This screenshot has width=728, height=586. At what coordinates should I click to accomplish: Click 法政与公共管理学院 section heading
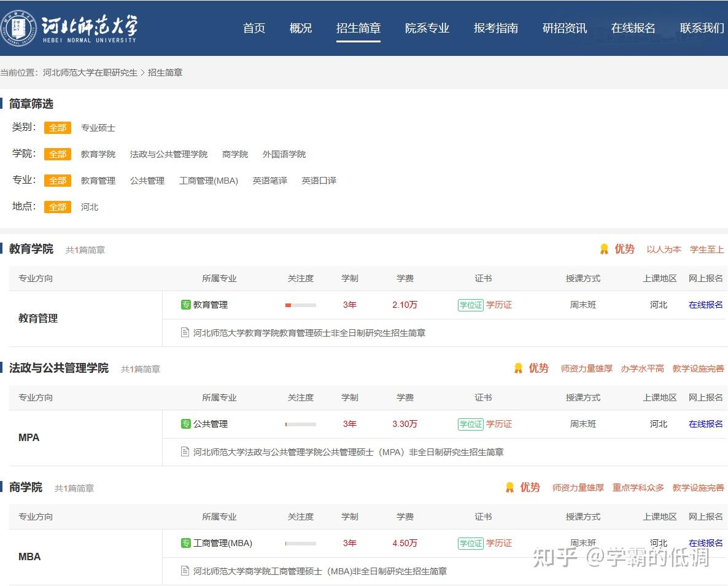(x=59, y=367)
